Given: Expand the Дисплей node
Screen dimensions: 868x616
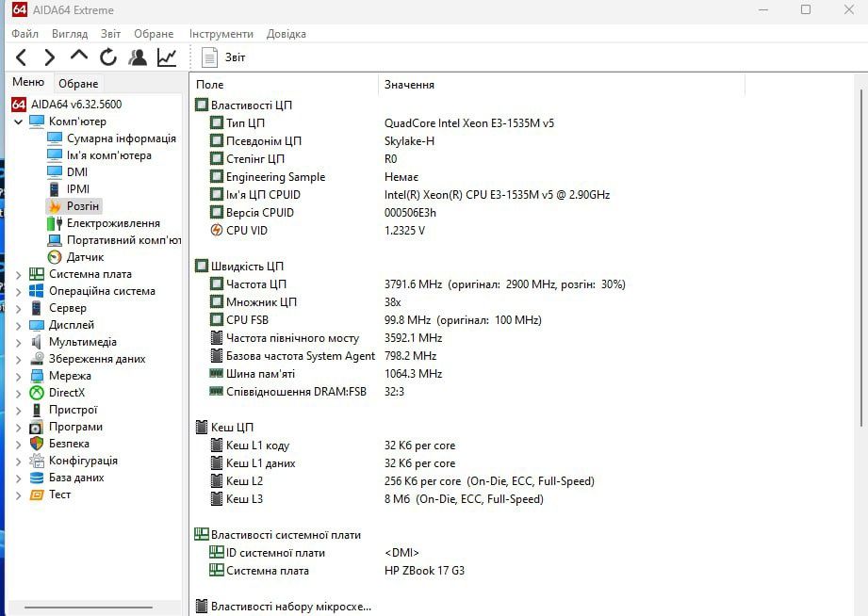Looking at the screenshot, I should click(18, 326).
